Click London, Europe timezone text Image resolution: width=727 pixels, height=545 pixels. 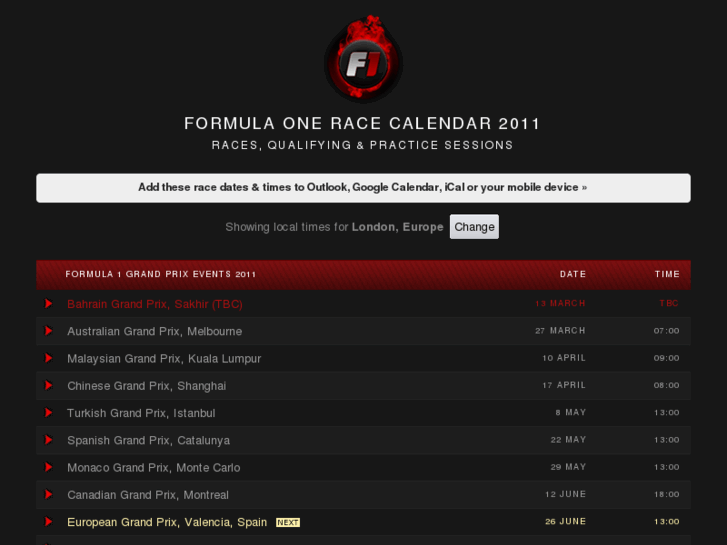click(397, 227)
